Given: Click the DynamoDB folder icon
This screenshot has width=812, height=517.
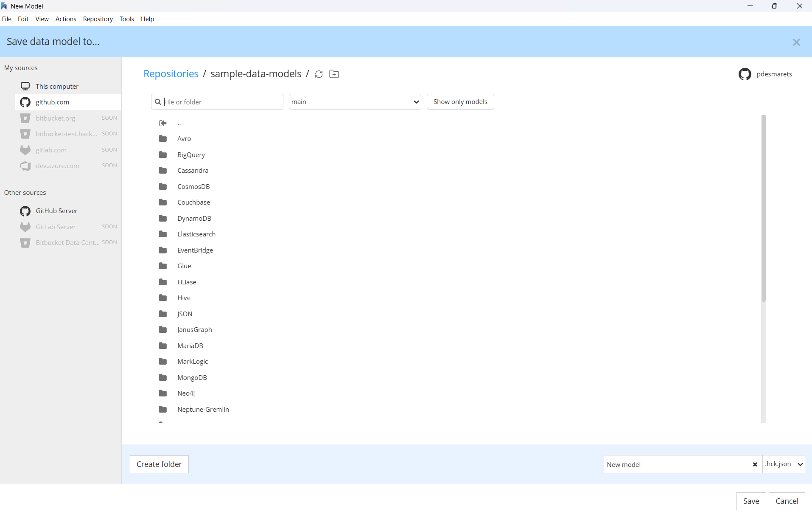Looking at the screenshot, I should pyautogui.click(x=163, y=218).
